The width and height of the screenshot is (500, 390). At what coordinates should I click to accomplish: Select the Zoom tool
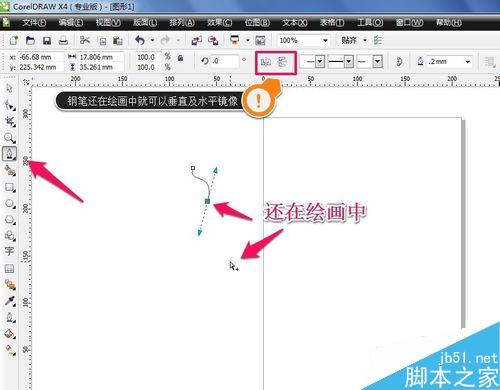[x=9, y=138]
